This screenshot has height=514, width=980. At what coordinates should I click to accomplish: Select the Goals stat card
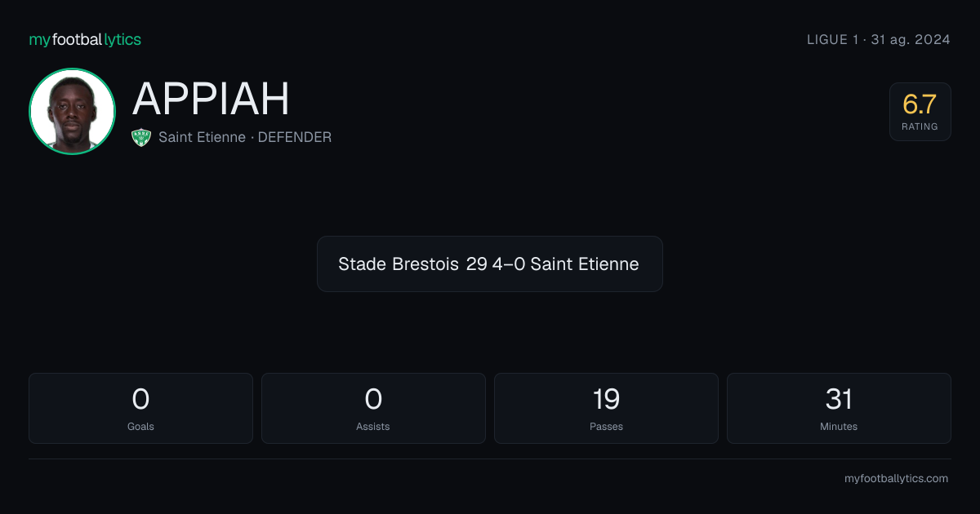point(140,408)
